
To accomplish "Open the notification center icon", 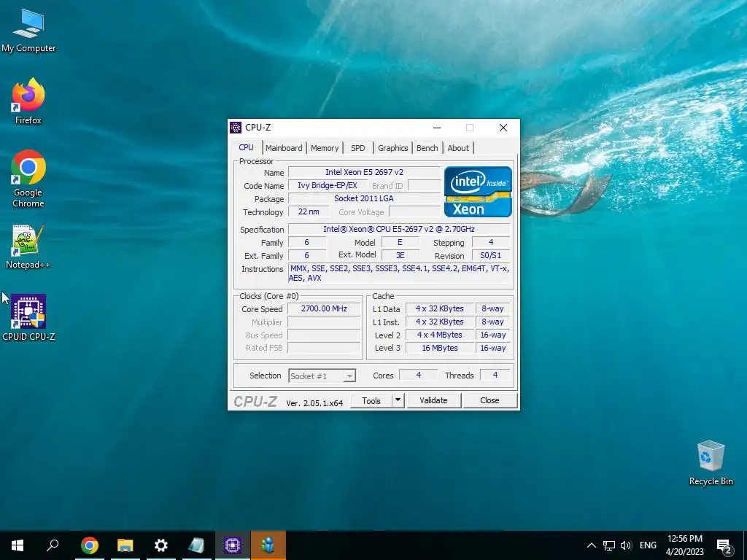I will [724, 546].
